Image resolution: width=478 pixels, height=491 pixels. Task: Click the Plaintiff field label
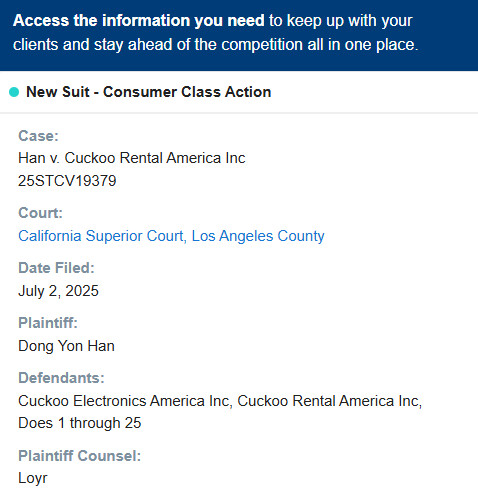pos(48,323)
